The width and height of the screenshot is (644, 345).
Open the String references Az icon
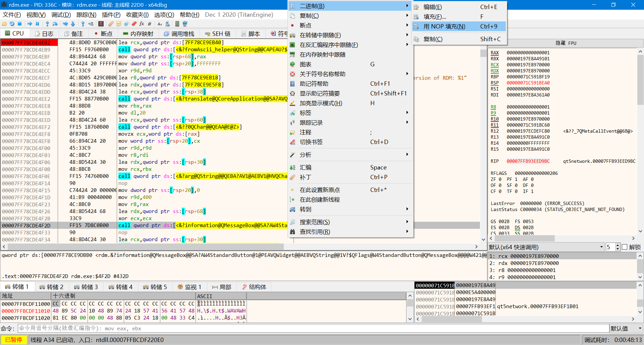(160, 24)
